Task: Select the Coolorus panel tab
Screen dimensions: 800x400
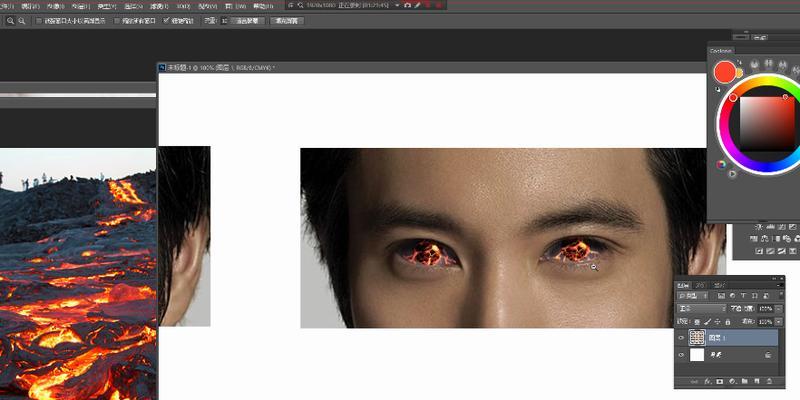Action: click(721, 51)
